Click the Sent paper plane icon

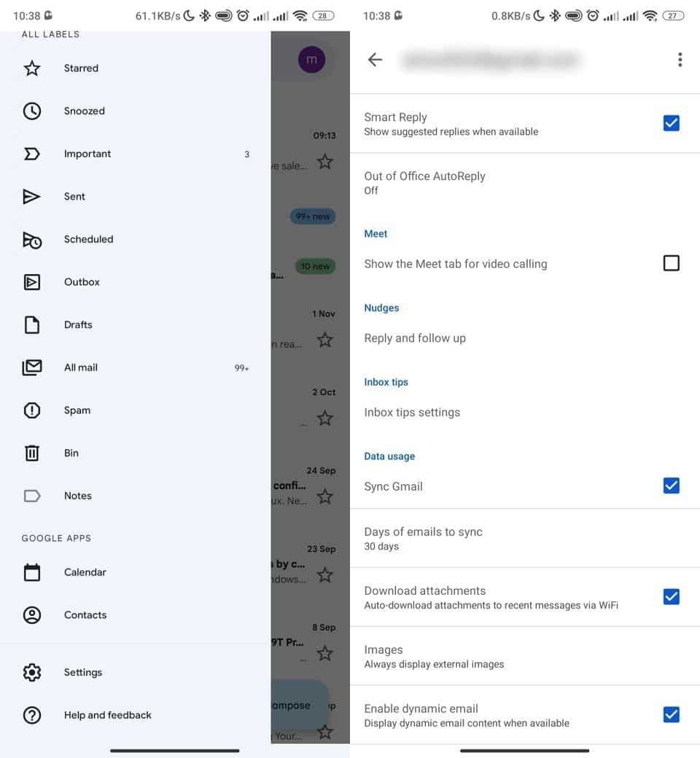point(32,197)
